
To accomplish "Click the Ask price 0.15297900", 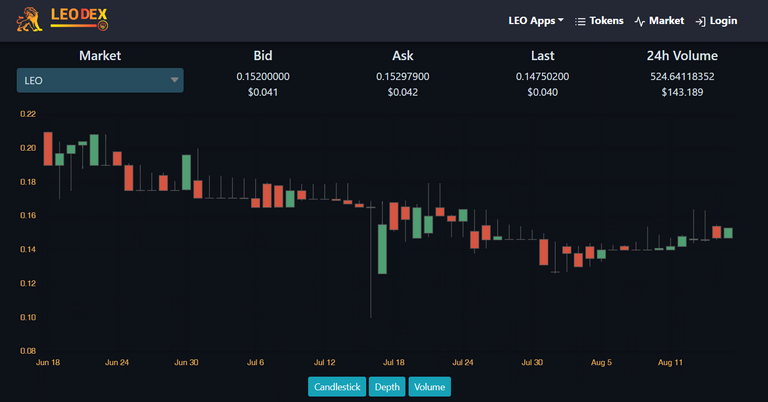I will tap(403, 76).
